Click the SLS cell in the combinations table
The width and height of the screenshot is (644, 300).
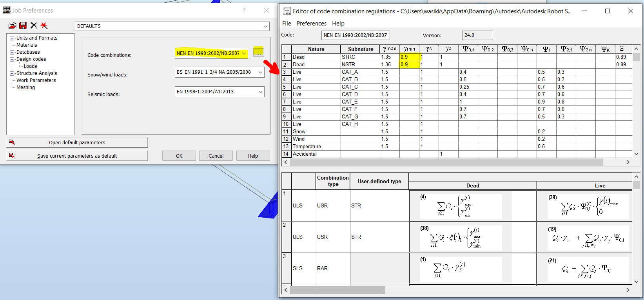(304, 269)
